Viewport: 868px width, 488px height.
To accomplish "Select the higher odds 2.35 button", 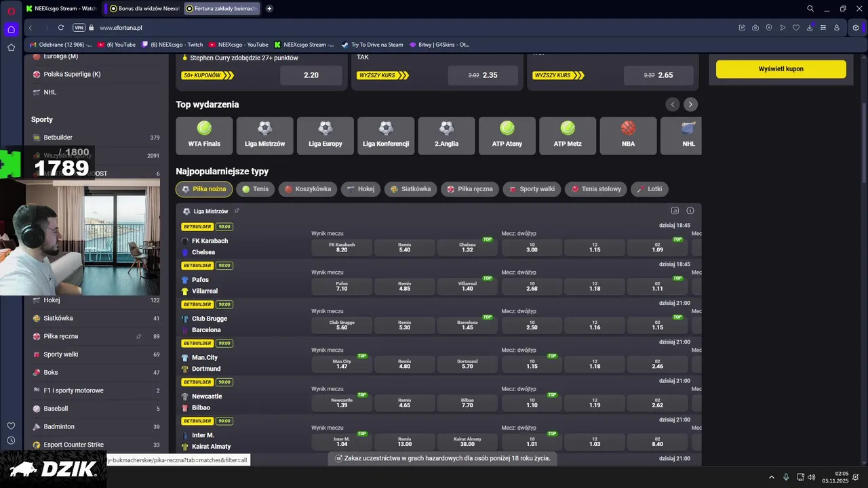I will click(483, 75).
